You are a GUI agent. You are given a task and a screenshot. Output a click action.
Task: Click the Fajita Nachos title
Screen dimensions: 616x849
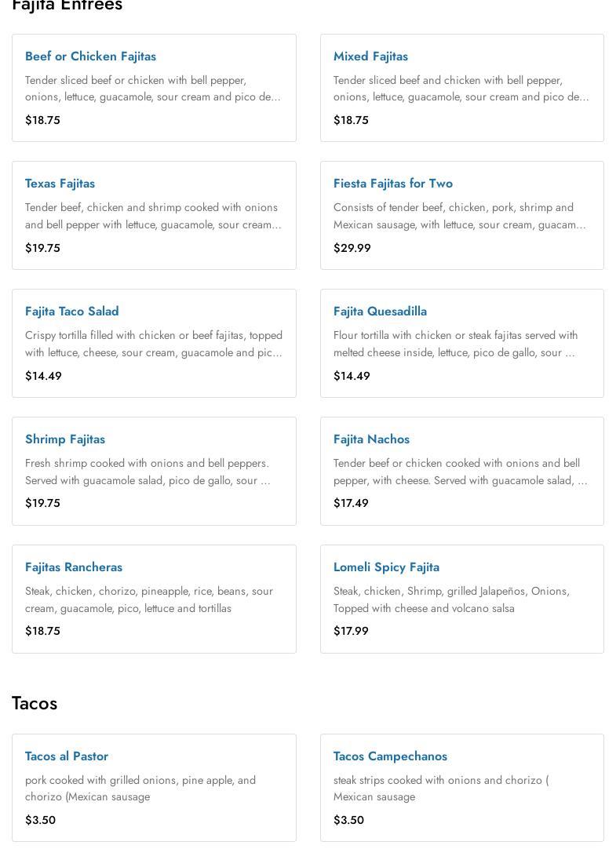tap(371, 439)
